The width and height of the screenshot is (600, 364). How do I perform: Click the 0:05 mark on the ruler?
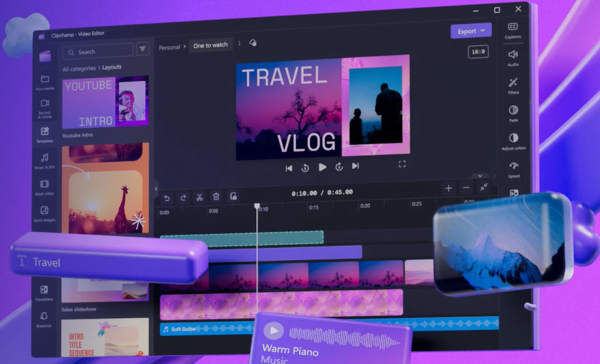pyautogui.click(x=213, y=211)
